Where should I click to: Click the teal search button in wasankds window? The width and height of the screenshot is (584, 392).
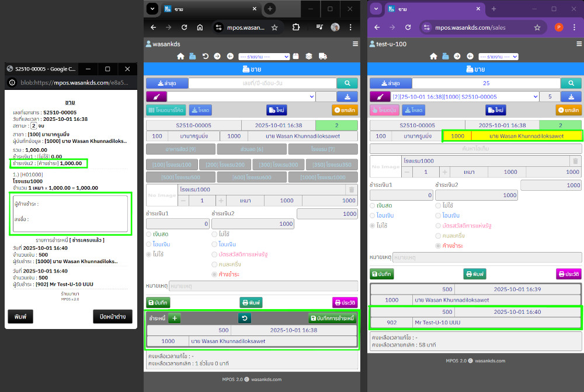click(x=347, y=83)
